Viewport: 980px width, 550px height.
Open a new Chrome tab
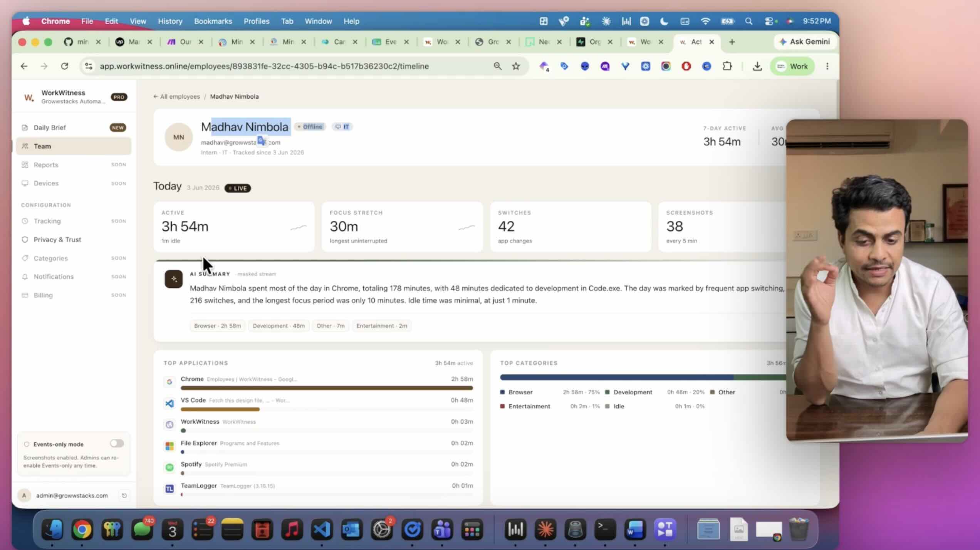tap(732, 42)
